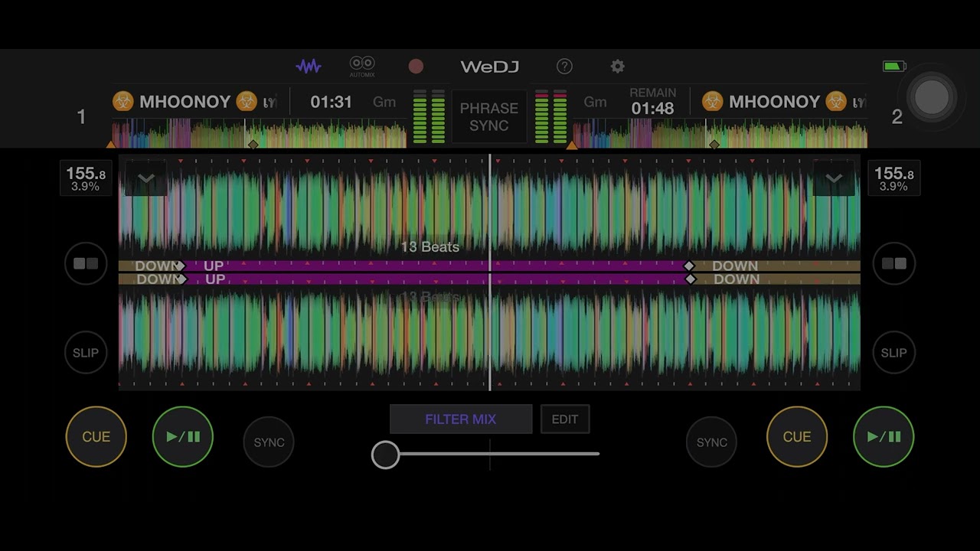The height and width of the screenshot is (551, 980).
Task: Tap the assistive touch circle button
Action: click(932, 96)
